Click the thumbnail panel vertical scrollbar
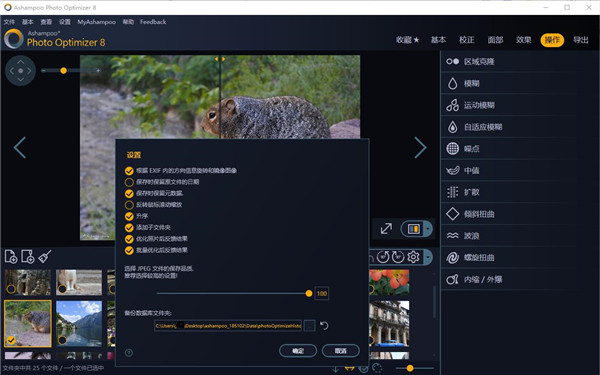600x375 pixels. coord(434,302)
